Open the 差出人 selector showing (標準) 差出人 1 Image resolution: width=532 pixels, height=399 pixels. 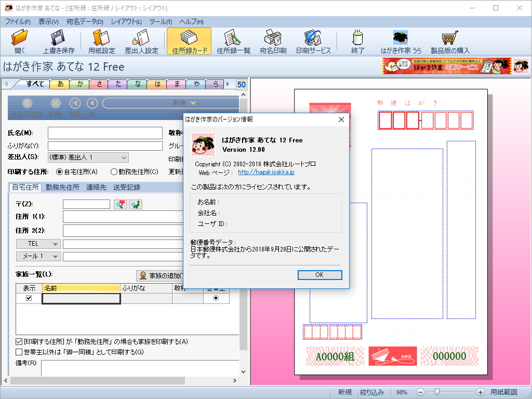tap(87, 157)
